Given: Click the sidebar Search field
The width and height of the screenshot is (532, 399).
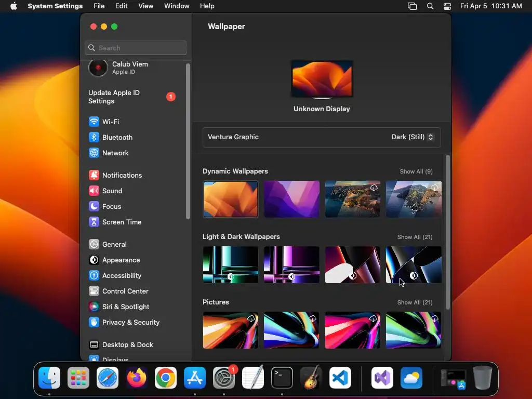Looking at the screenshot, I should (136, 48).
